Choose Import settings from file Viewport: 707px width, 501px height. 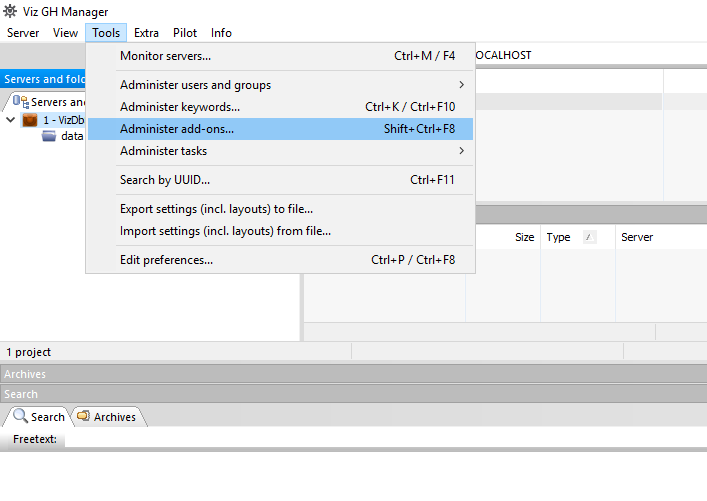coord(225,231)
